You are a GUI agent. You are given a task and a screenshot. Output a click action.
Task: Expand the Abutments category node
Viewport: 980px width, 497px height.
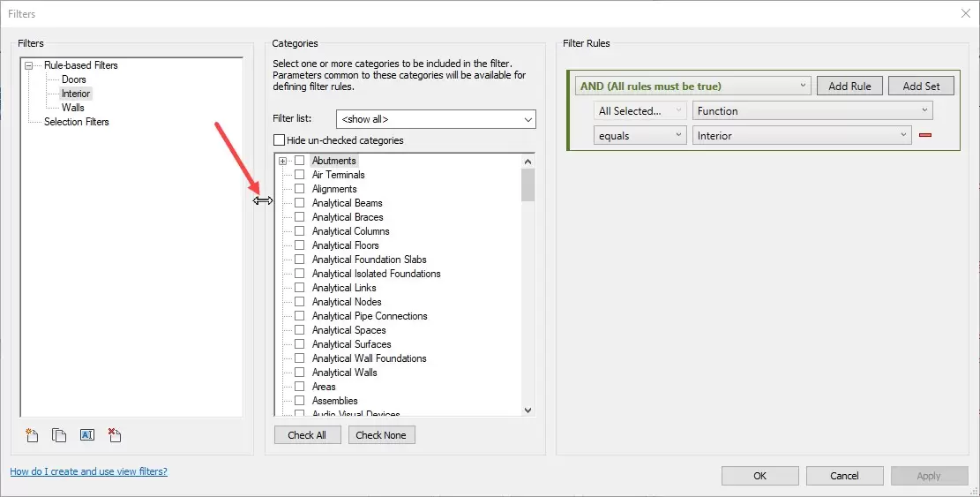[282, 161]
